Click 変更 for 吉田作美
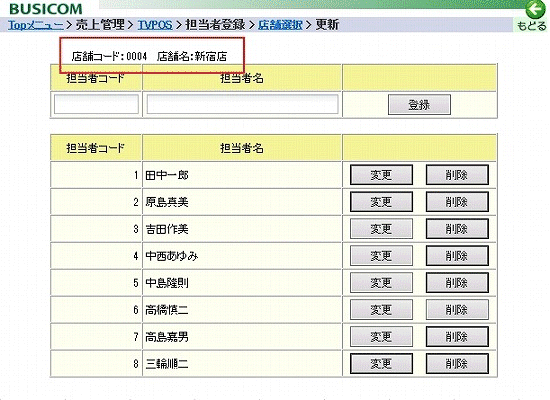This screenshot has width=550, height=400. pyautogui.click(x=381, y=229)
